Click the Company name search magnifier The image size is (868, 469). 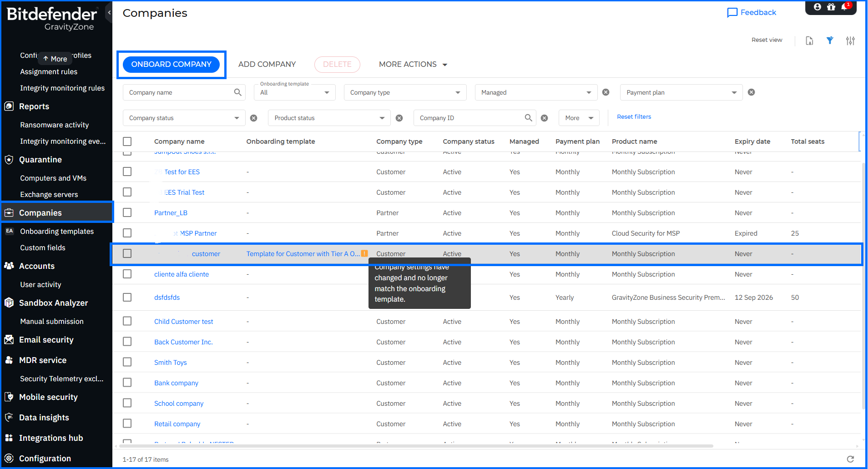tap(237, 92)
